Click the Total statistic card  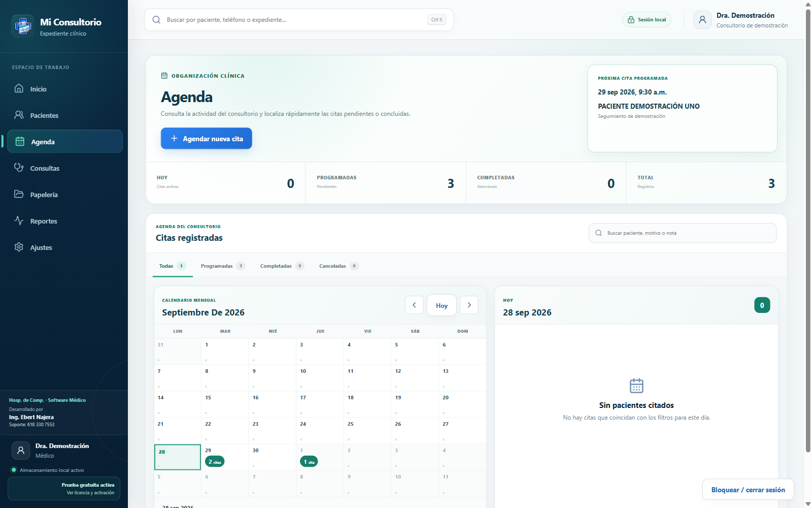706,183
